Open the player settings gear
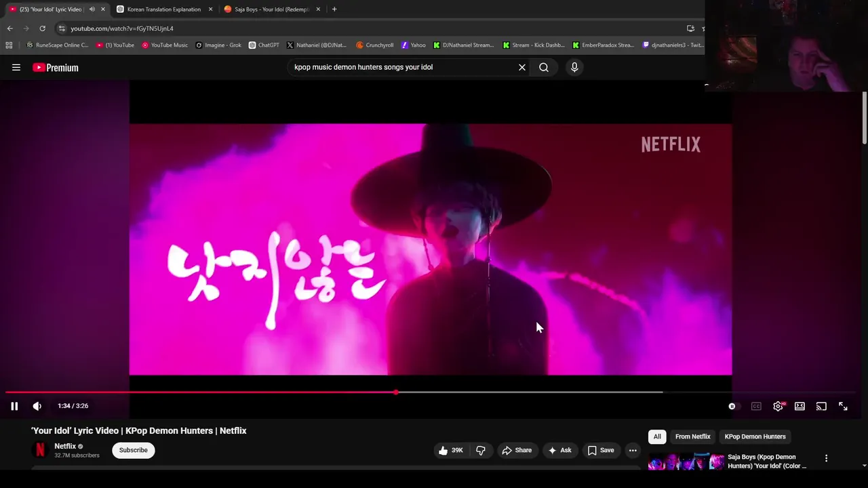The height and width of the screenshot is (488, 868). point(778,406)
